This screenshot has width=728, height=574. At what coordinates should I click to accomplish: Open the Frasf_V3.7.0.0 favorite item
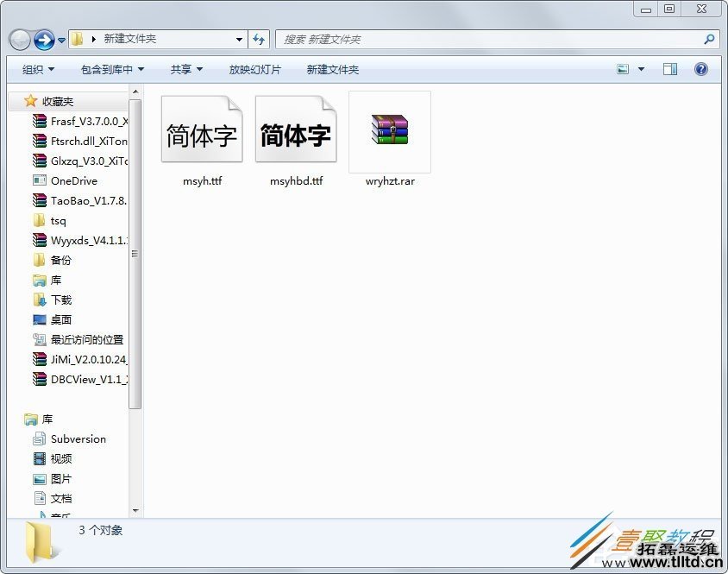click(x=84, y=121)
